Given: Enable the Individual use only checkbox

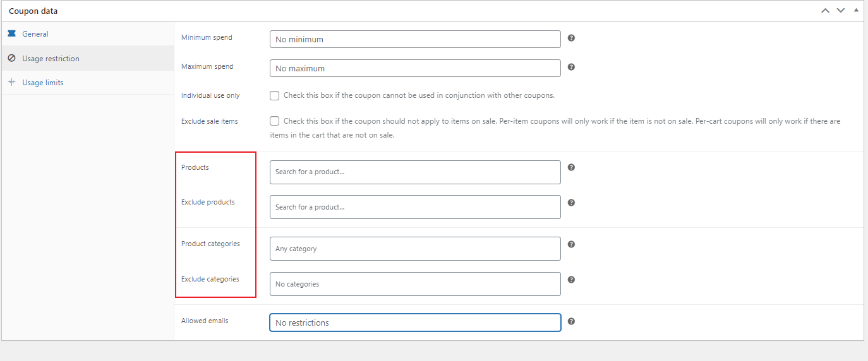Looking at the screenshot, I should tap(275, 96).
